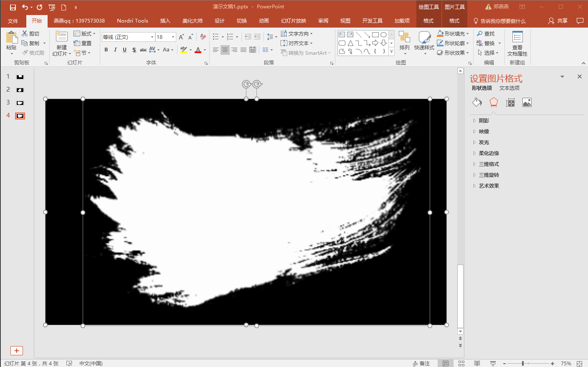This screenshot has width=588, height=367.
Task: Select slide 2 thumbnail in the pane
Action: click(20, 89)
